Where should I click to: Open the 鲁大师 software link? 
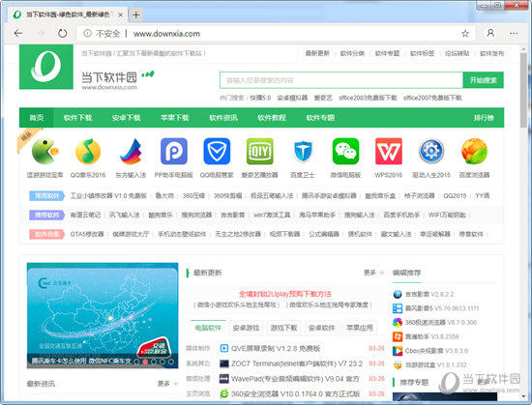[164, 195]
